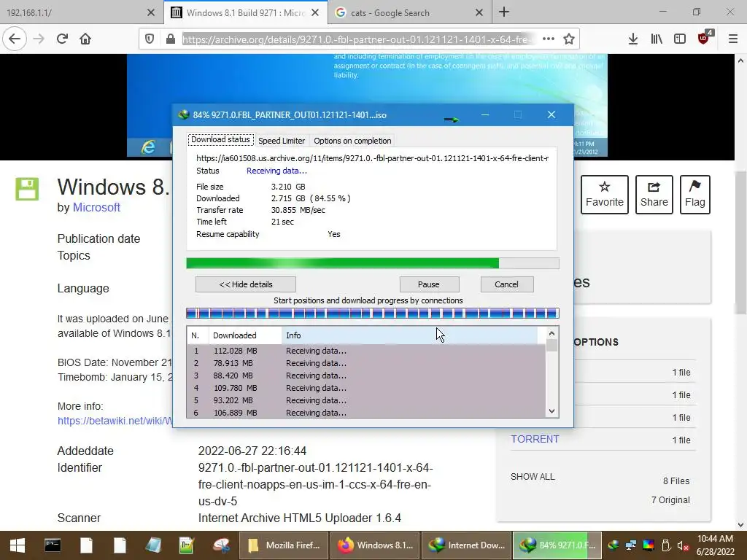The width and height of the screenshot is (747, 560).
Task: Select connection row 4 with 109.780 MB
Action: [x=366, y=388]
